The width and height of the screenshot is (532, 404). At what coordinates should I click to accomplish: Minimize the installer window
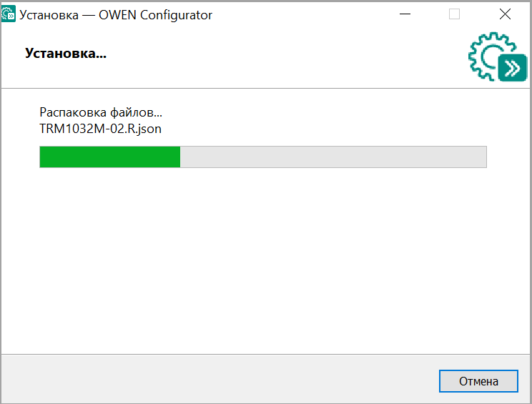(x=405, y=14)
